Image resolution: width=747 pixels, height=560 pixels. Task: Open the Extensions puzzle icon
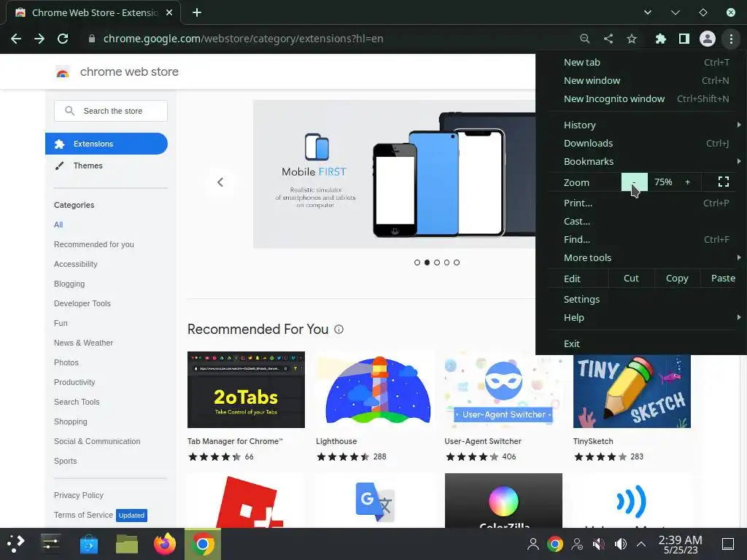pyautogui.click(x=661, y=39)
